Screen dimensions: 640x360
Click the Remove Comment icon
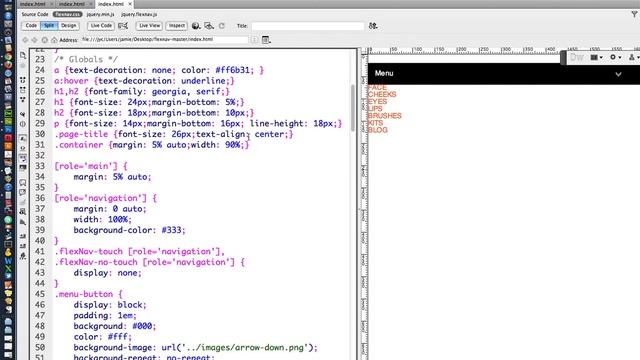(x=23, y=192)
